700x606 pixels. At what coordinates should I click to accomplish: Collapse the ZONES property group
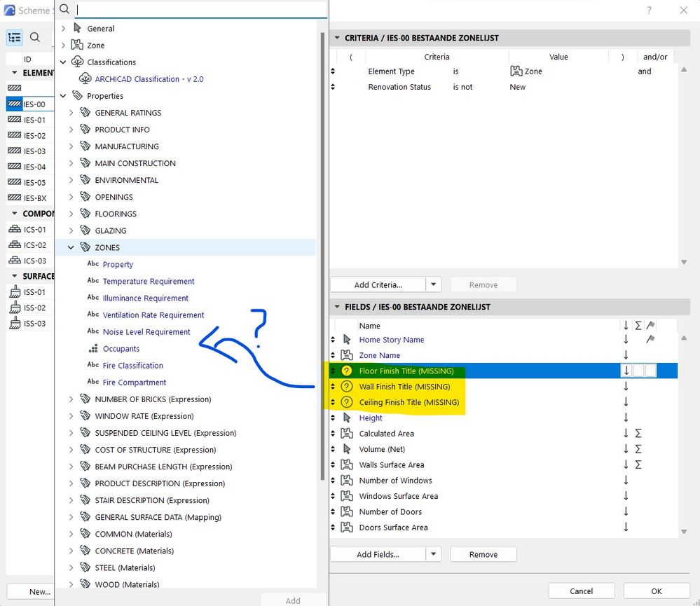[x=71, y=247]
